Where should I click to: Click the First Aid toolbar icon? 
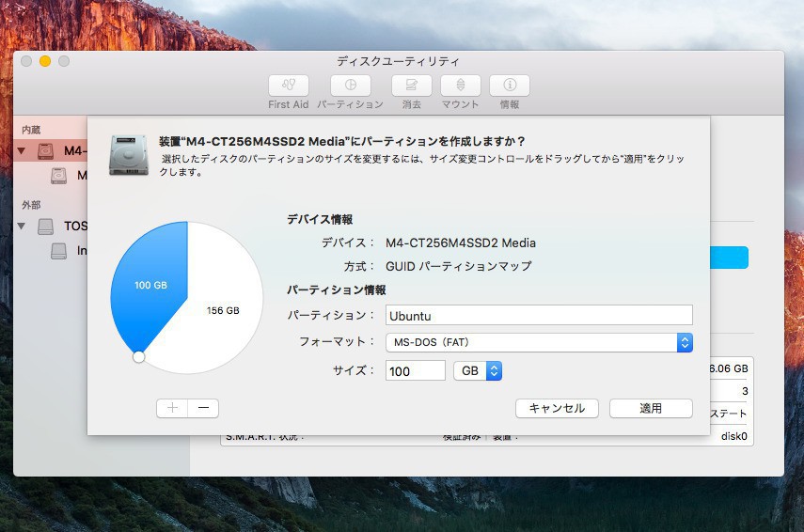pyautogui.click(x=289, y=86)
